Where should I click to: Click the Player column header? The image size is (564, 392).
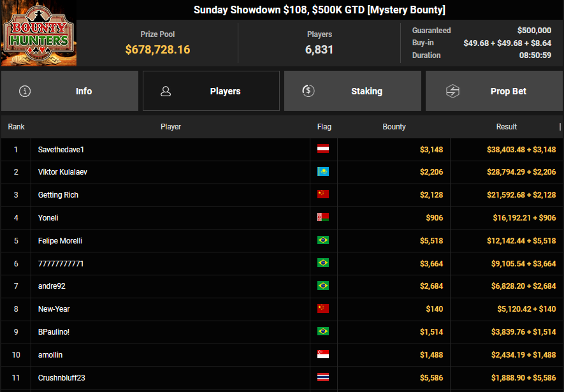(x=170, y=127)
